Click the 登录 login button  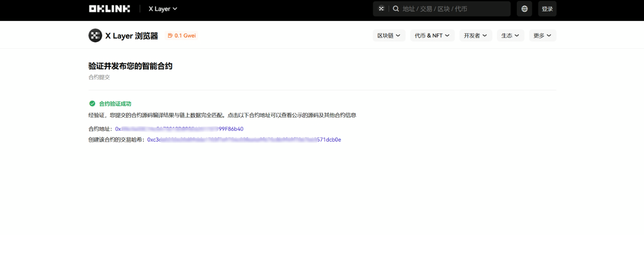[547, 9]
